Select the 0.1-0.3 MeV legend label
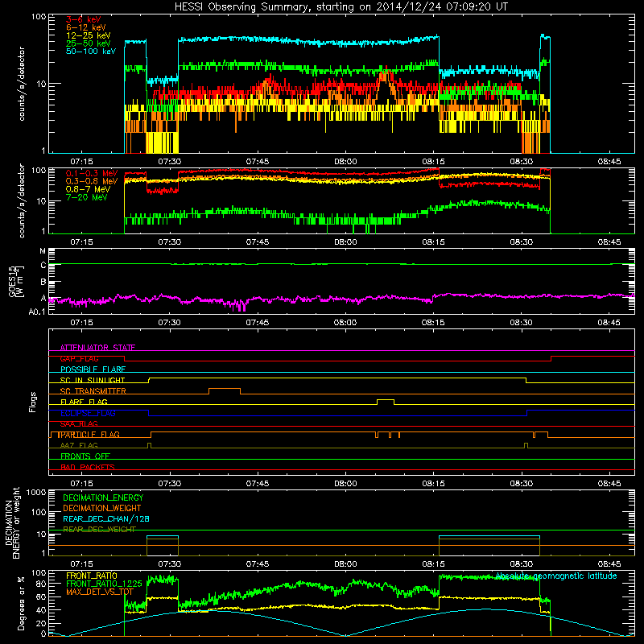The image size is (644, 644). pyautogui.click(x=92, y=173)
